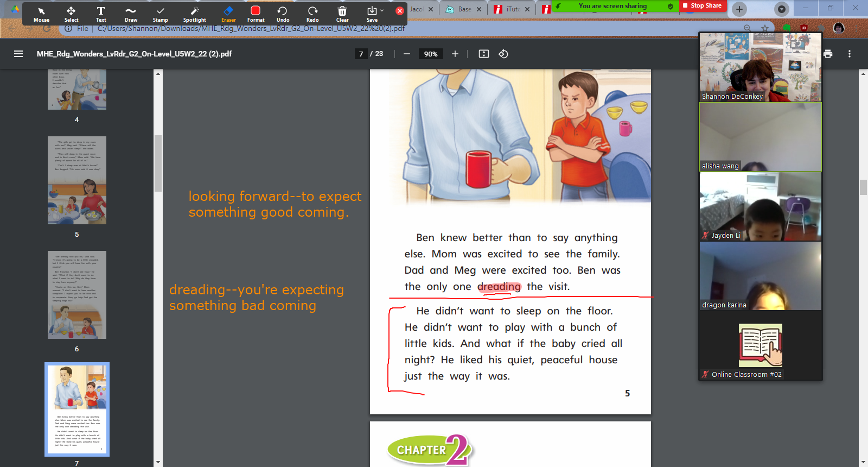Redo the annotation
Screen dimensions: 868x467
[312, 14]
